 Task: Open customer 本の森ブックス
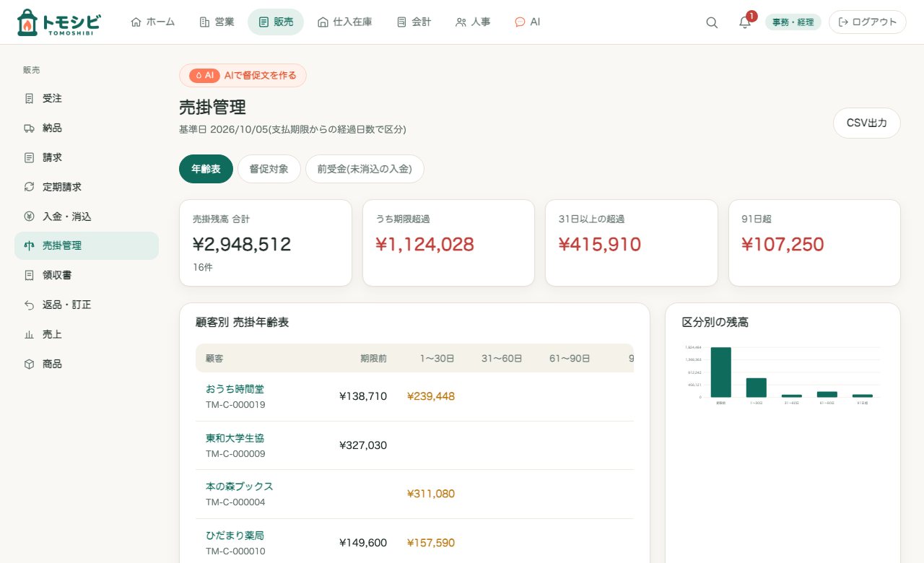click(x=240, y=486)
